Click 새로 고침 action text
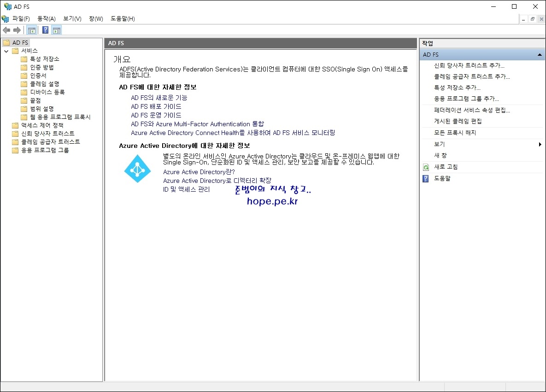The image size is (546, 392). [446, 167]
